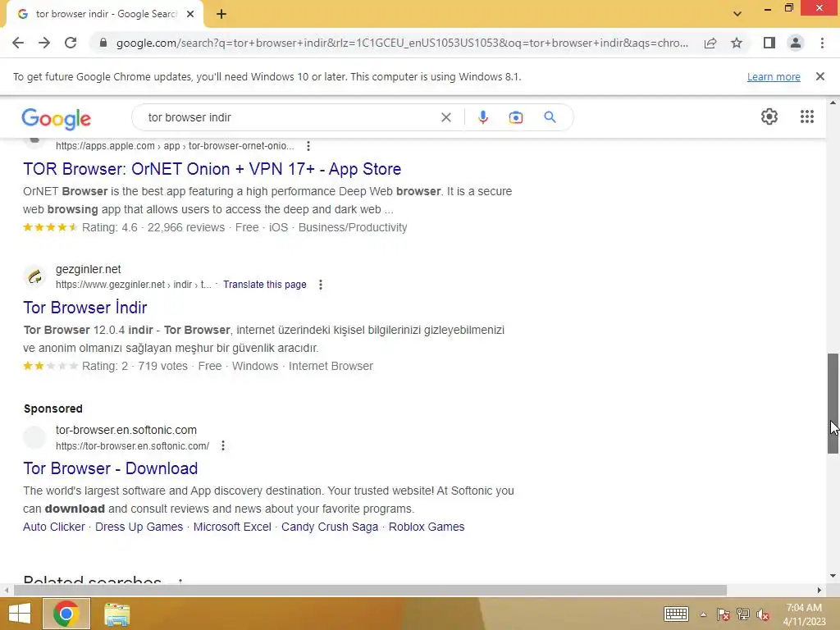Open Chrome three-dot menu
The width and height of the screenshot is (840, 630).
(x=822, y=43)
